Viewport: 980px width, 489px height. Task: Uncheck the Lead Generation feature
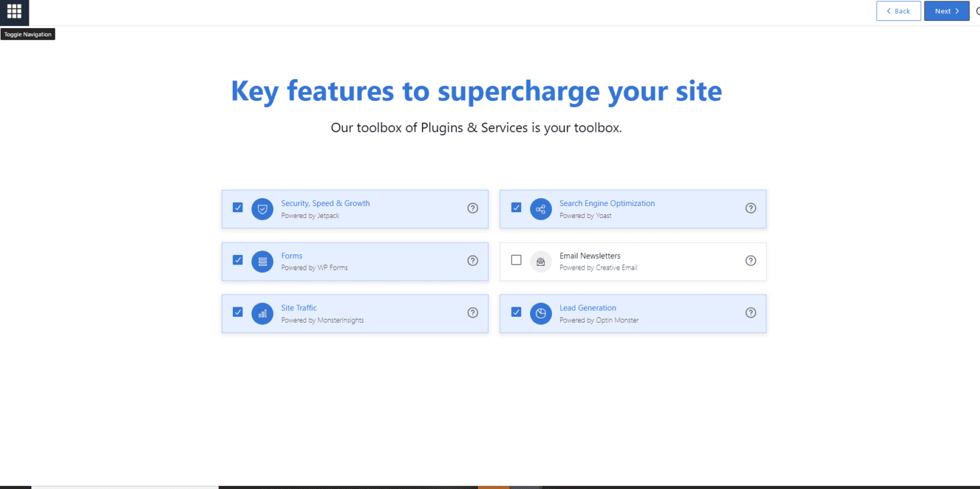516,312
